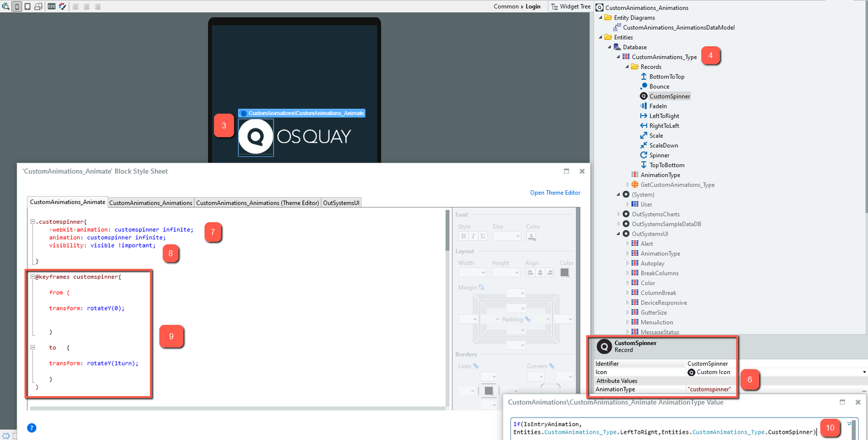Select the Spinner record icon
This screenshot has height=440, width=868.
coord(643,155)
